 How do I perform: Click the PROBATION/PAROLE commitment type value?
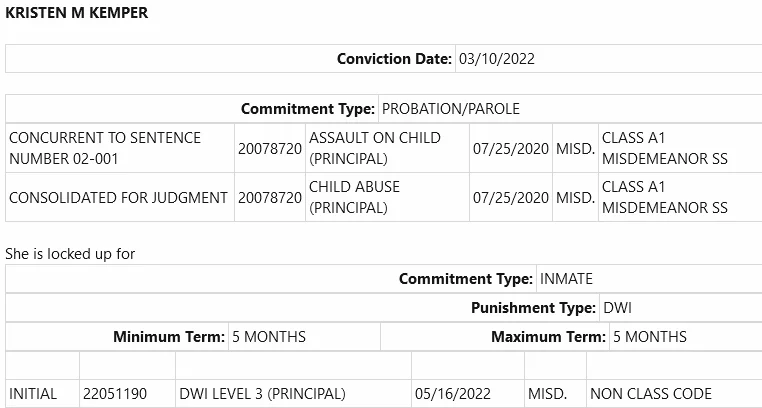(x=450, y=108)
